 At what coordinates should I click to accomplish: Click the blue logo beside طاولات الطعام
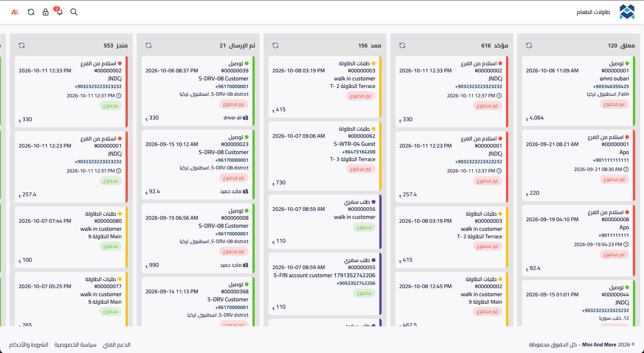point(627,12)
